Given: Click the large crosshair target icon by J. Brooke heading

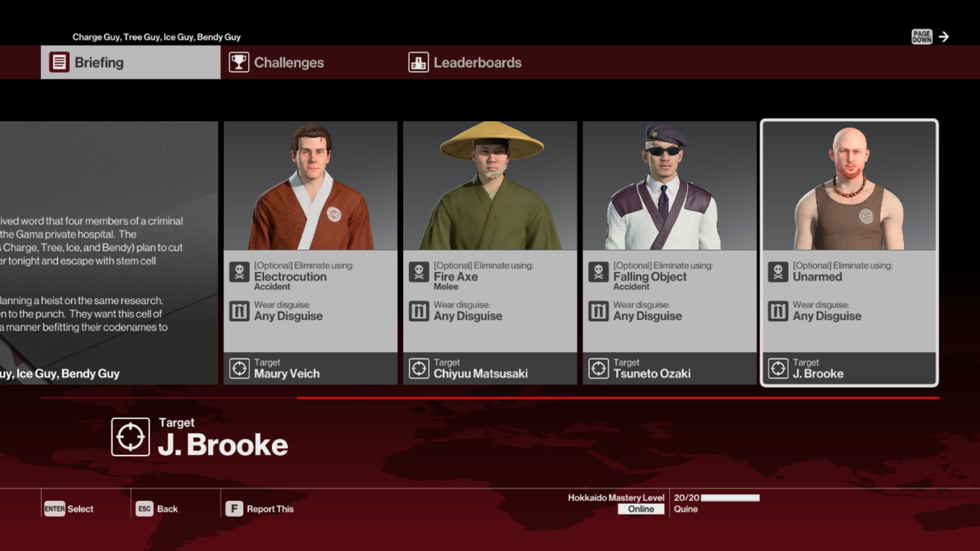Looking at the screenshot, I should tap(130, 437).
